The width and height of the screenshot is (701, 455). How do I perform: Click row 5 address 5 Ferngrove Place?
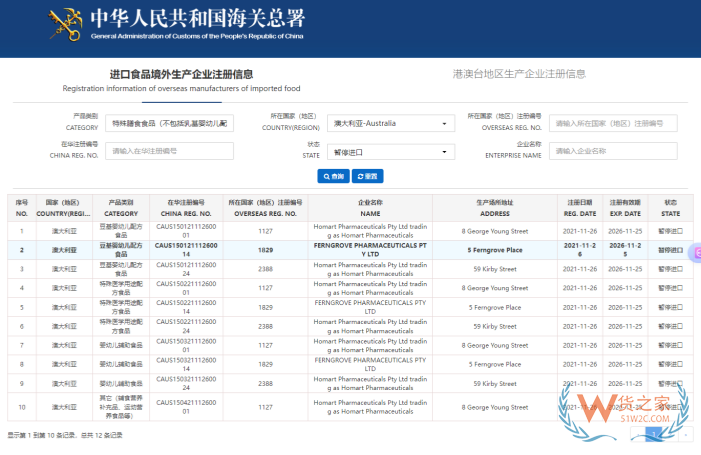coord(495,308)
